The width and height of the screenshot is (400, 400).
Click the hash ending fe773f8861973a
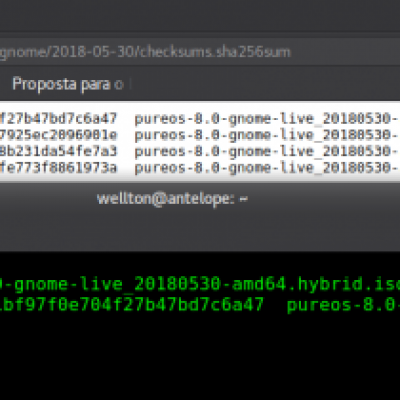[x=58, y=168]
